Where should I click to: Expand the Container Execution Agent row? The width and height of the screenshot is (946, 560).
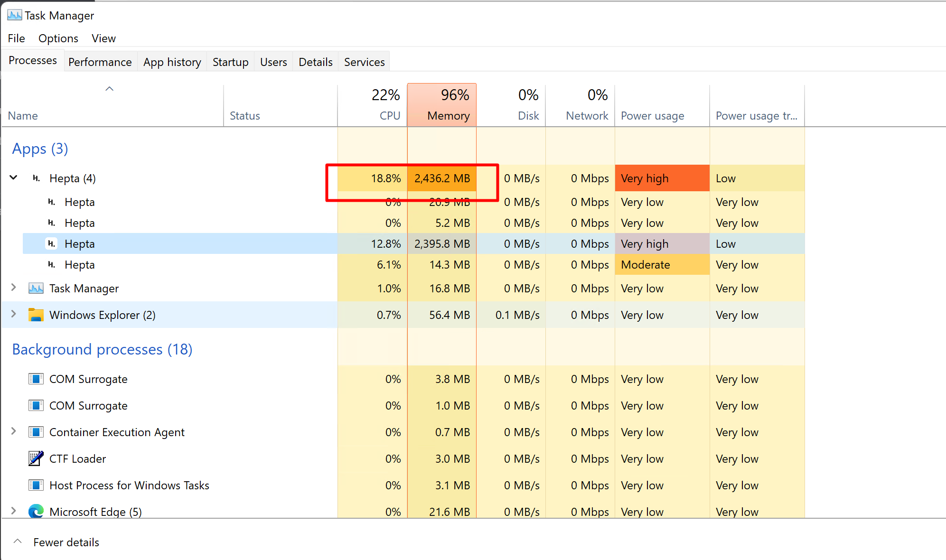click(14, 431)
